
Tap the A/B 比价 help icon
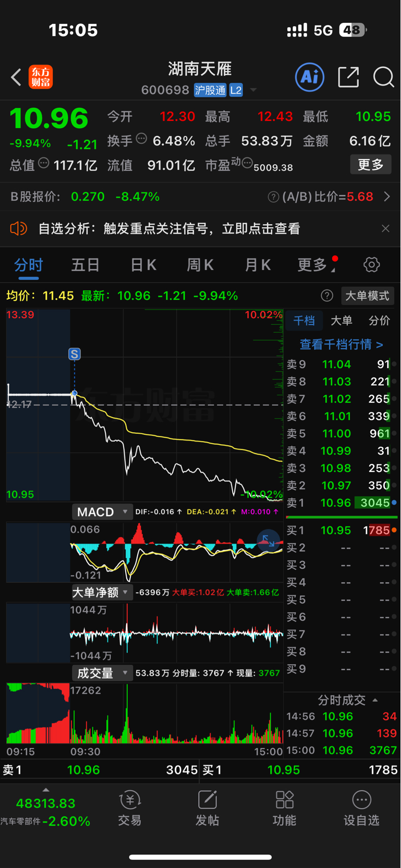click(x=273, y=197)
